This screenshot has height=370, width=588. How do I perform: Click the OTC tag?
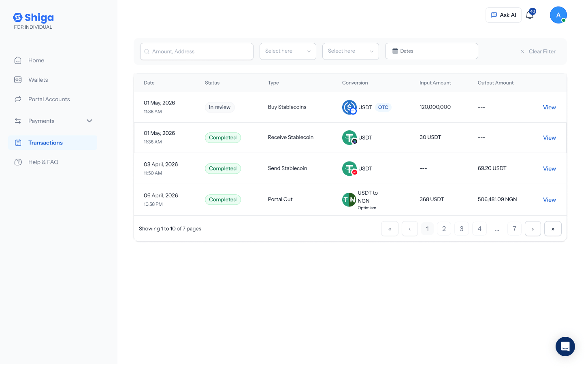pyautogui.click(x=383, y=107)
